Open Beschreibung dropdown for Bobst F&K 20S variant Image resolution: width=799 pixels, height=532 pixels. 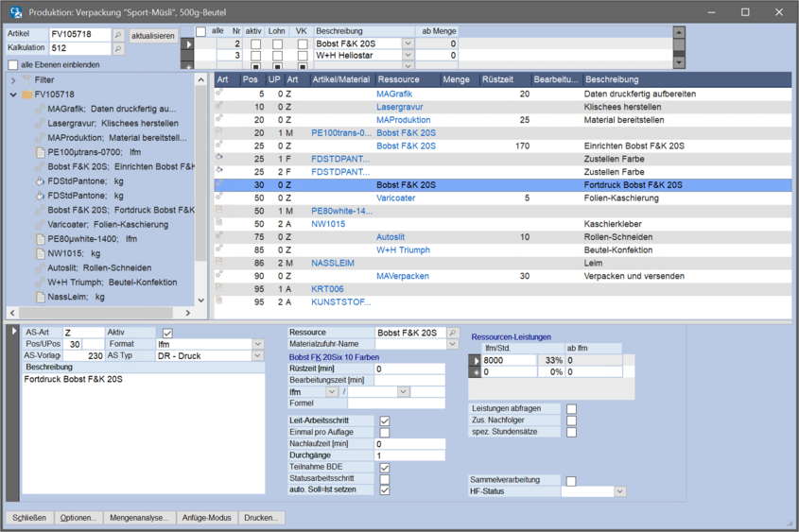click(x=408, y=43)
